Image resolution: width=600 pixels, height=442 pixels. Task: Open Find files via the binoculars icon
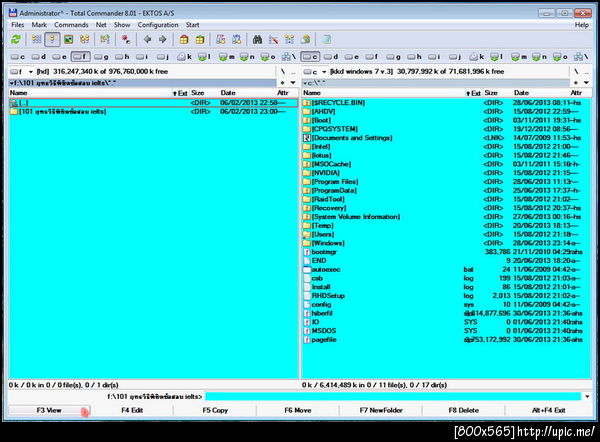tap(258, 39)
